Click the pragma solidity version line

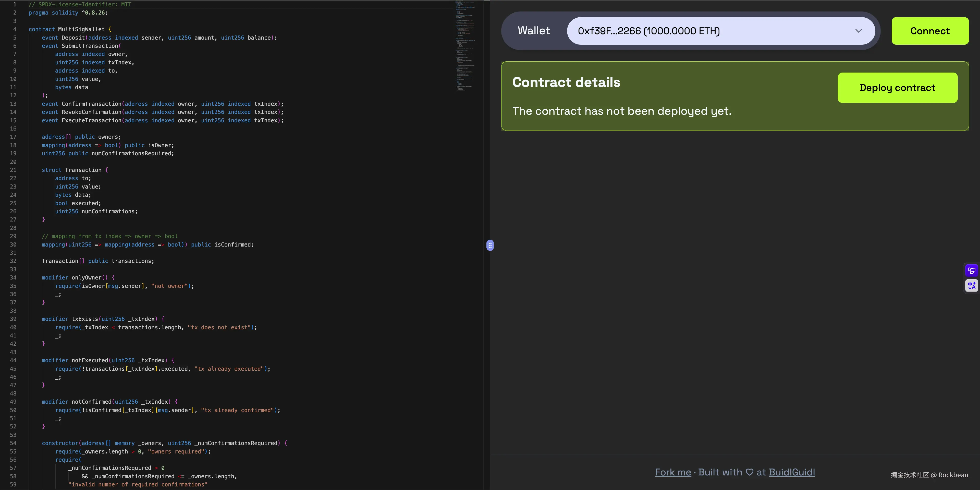(68, 13)
